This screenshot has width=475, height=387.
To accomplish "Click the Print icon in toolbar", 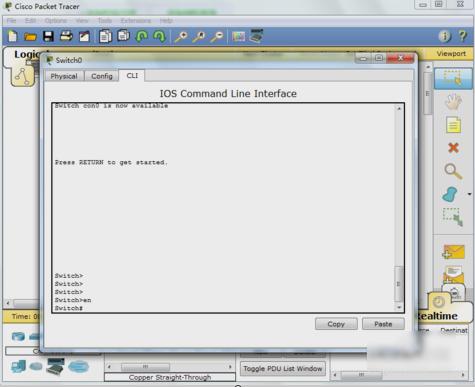I will pos(66,36).
